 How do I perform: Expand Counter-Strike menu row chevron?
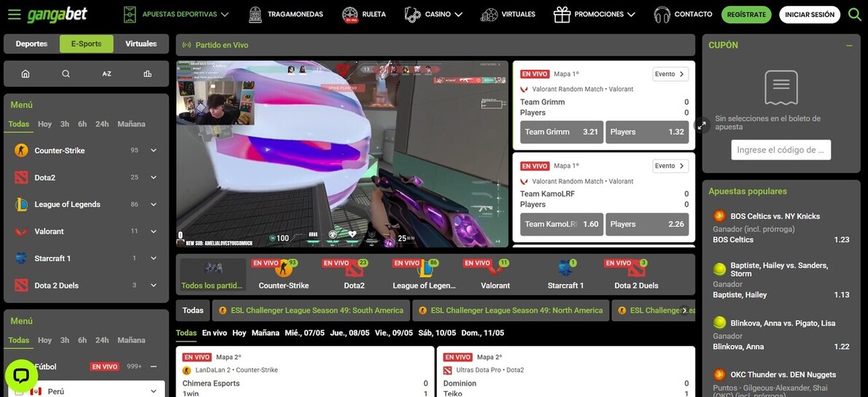pos(153,150)
